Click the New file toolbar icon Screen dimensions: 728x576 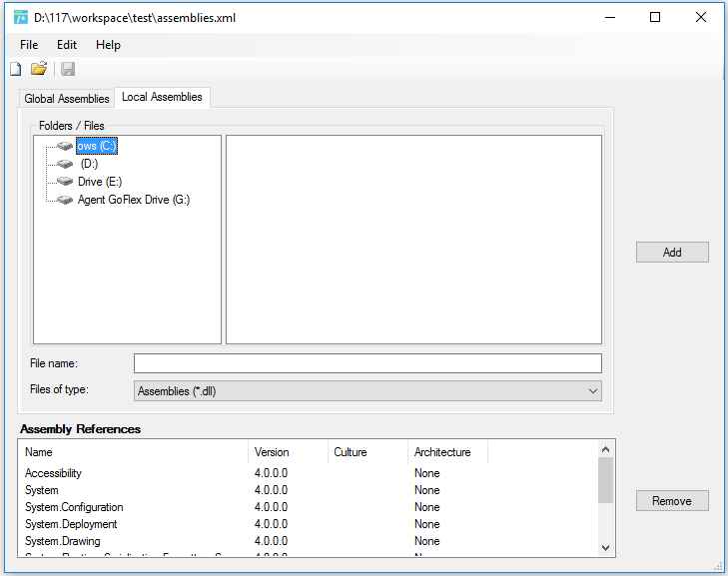[16, 69]
